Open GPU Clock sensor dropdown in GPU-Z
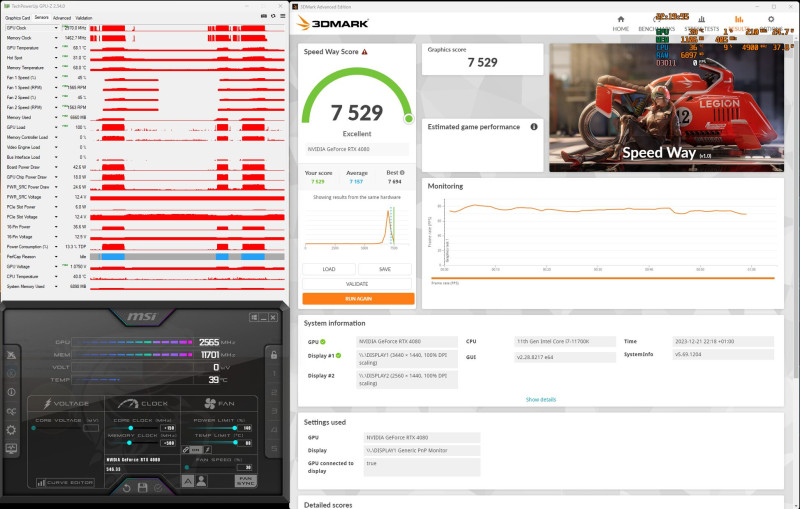This screenshot has height=509, width=800. pos(56,28)
